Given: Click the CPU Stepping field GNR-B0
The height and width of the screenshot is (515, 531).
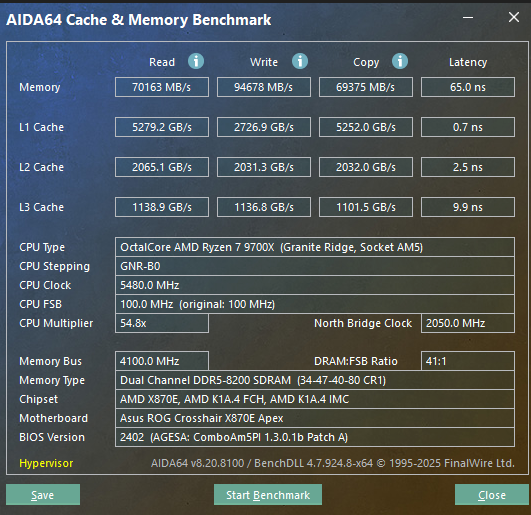Looking at the screenshot, I should tap(315, 266).
